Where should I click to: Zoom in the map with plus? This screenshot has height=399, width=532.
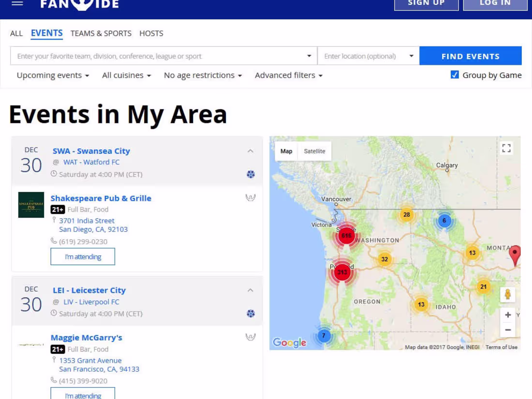pyautogui.click(x=508, y=315)
